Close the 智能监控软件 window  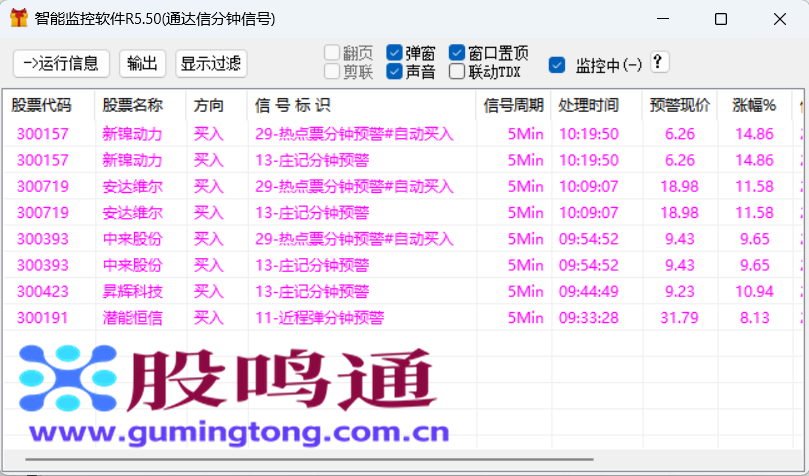(x=780, y=19)
